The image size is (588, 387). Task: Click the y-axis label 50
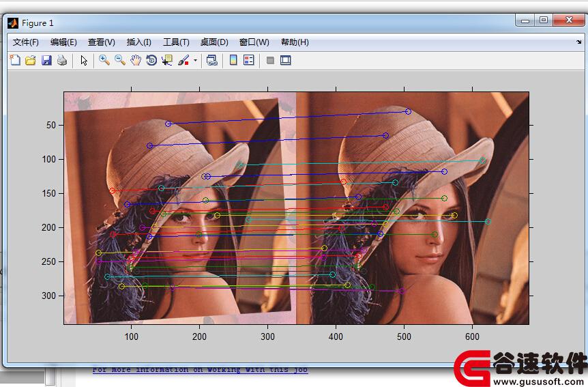click(51, 125)
